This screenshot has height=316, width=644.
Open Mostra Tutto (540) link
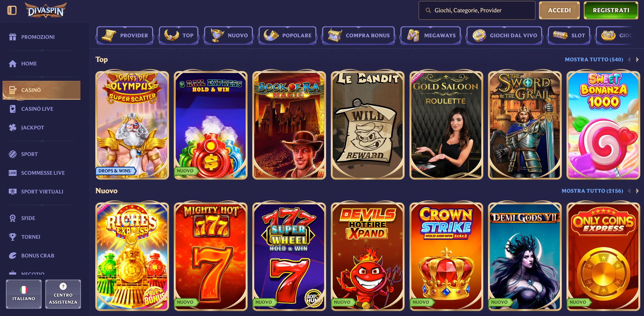tap(594, 59)
